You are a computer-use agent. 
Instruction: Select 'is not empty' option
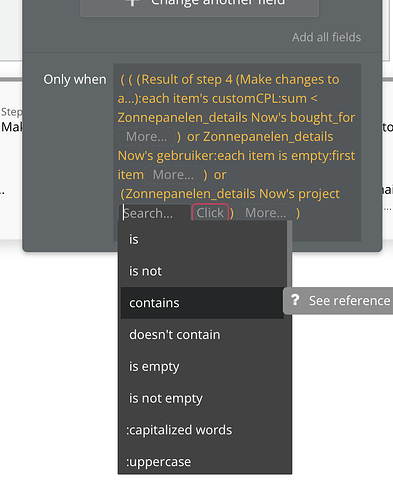pos(202,398)
